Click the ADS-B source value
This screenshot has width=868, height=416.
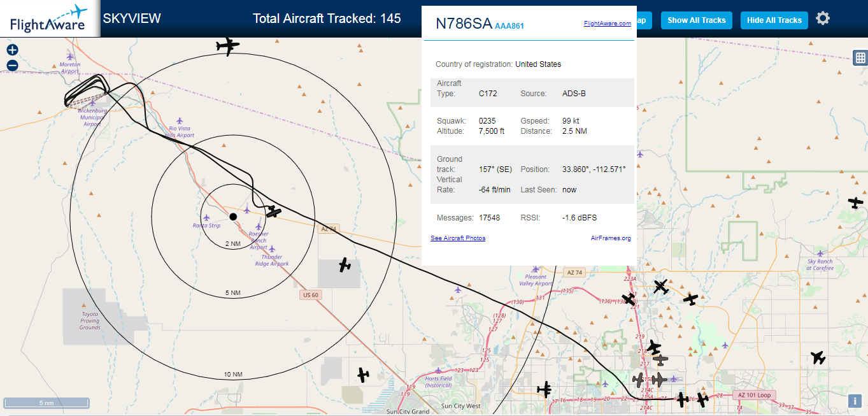click(574, 94)
